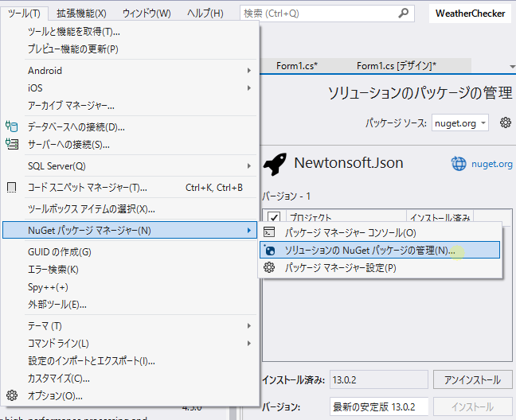The height and width of the screenshot is (420, 516).
Task: Switch to the Form1.cs [デザイン] tab
Action: tap(397, 66)
